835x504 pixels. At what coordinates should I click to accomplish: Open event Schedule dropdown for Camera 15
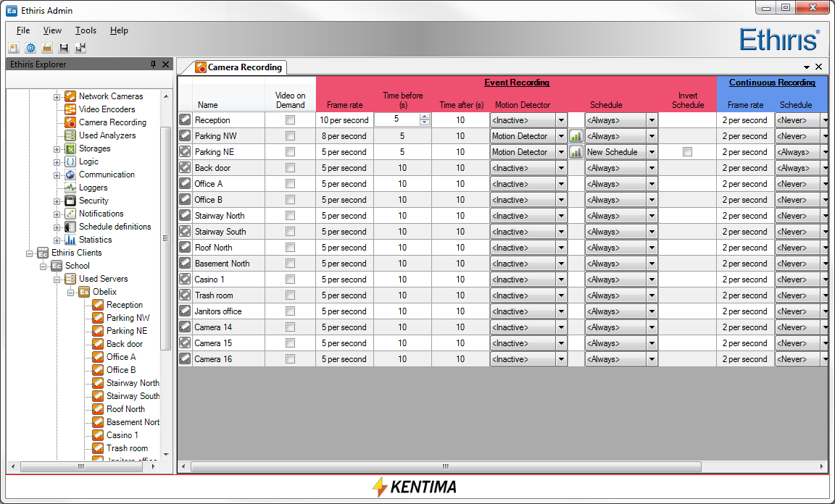pos(652,343)
